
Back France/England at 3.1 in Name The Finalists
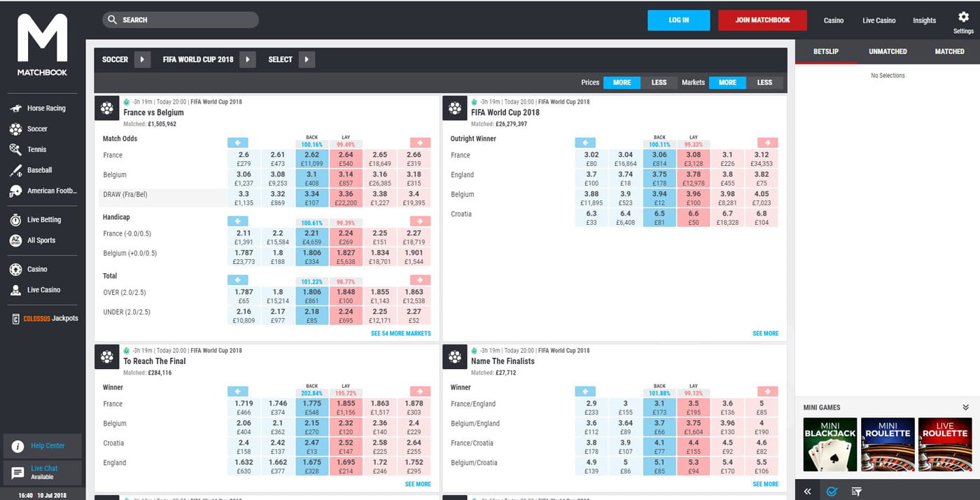[x=659, y=408]
